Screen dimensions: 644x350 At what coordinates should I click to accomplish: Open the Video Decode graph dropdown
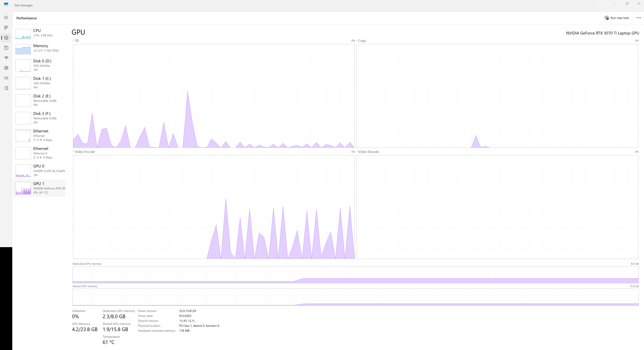coord(367,152)
